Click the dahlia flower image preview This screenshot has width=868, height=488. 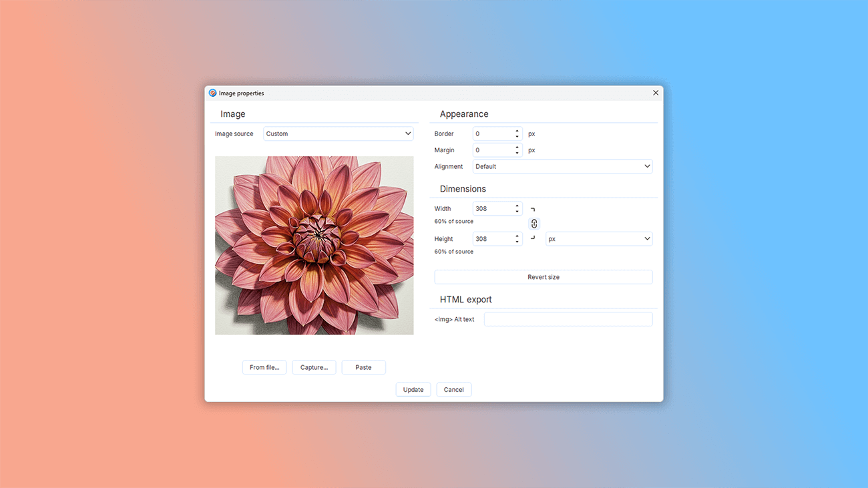coord(314,245)
